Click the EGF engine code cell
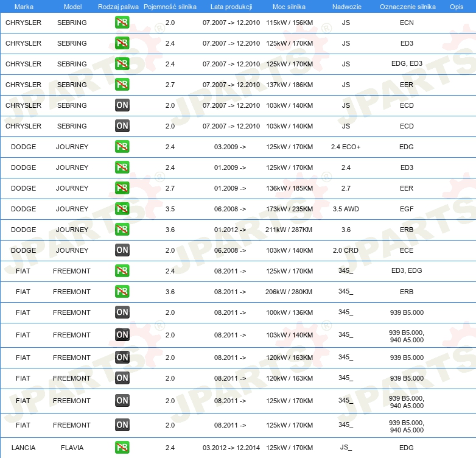The width and height of the screenshot is (476, 458). tap(407, 209)
